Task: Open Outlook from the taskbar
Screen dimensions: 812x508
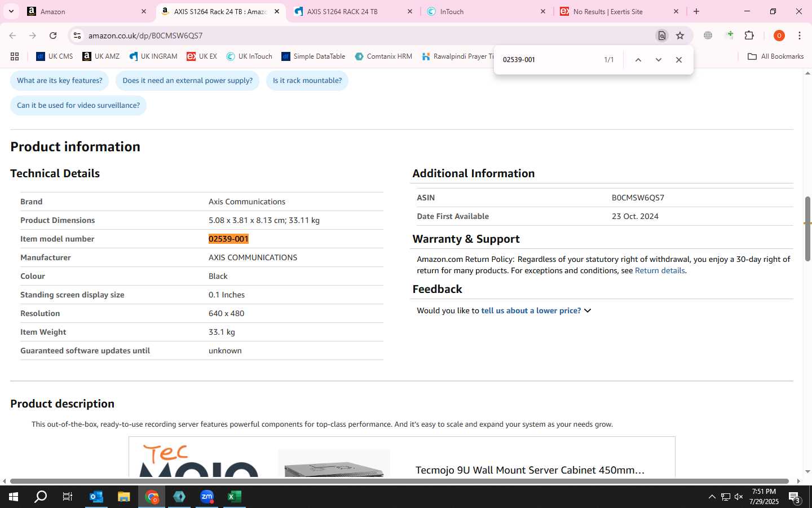Action: (96, 497)
